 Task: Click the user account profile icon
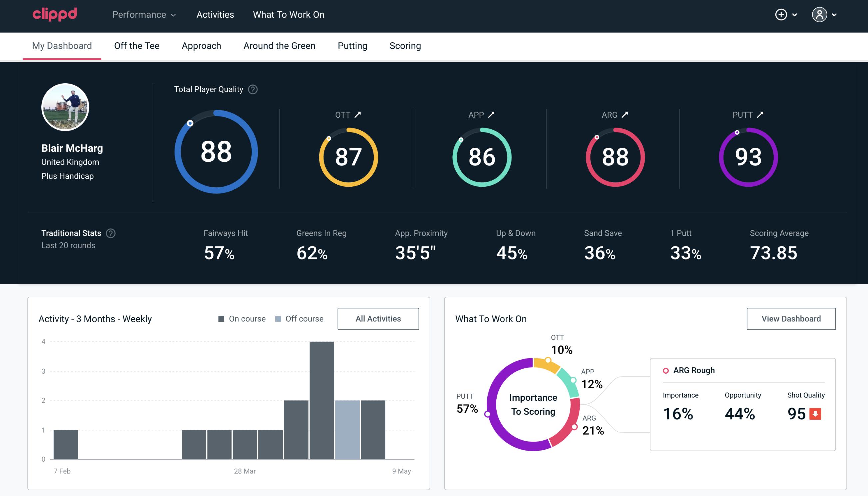coord(820,14)
